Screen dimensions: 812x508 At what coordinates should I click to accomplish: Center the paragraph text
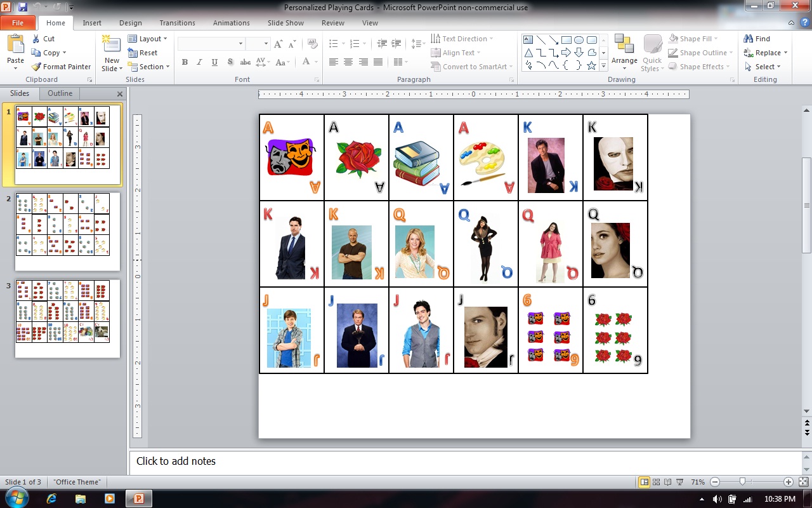click(348, 62)
